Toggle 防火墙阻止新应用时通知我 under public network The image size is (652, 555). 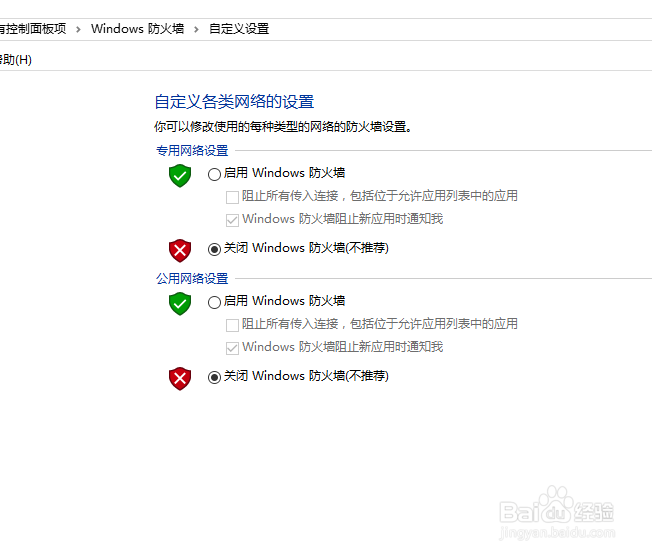232,348
